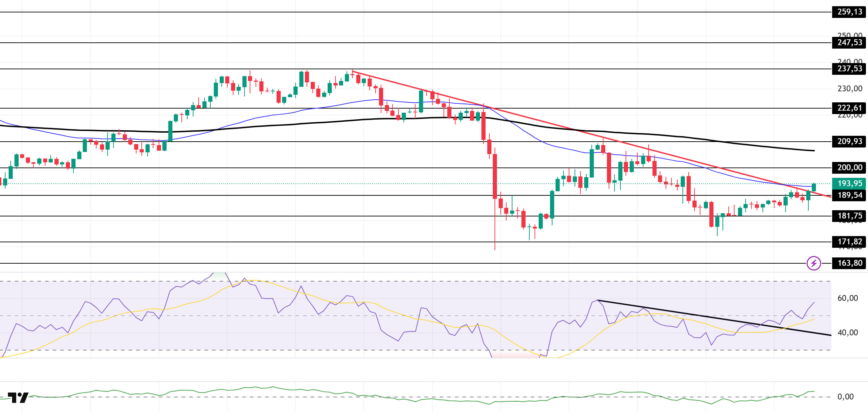
Task: Click the 163,80 bottom price label
Action: pos(849,263)
